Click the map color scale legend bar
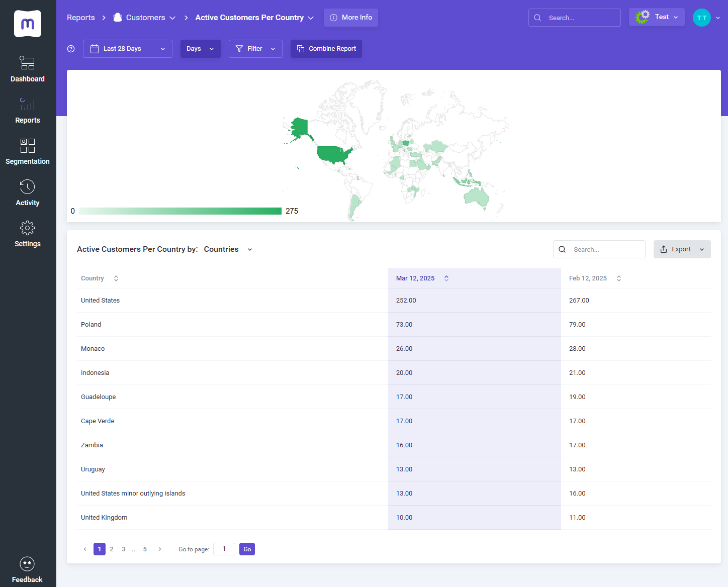Screen dimensions: 728x587 [180, 211]
